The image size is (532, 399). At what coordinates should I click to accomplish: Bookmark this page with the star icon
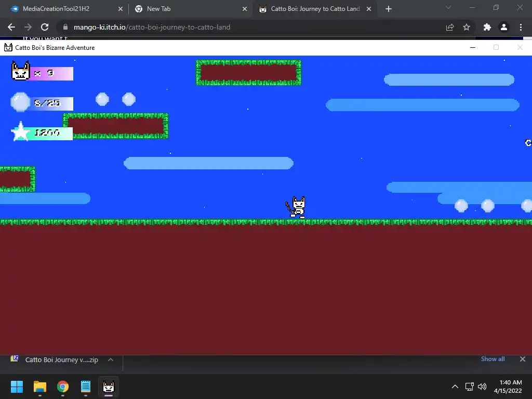point(467,27)
